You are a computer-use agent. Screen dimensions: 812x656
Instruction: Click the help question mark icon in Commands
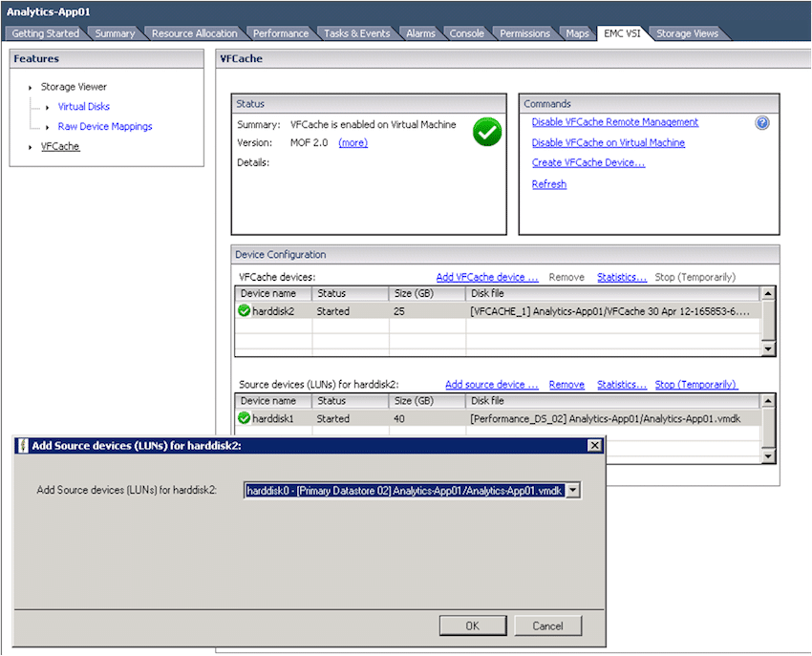[761, 123]
